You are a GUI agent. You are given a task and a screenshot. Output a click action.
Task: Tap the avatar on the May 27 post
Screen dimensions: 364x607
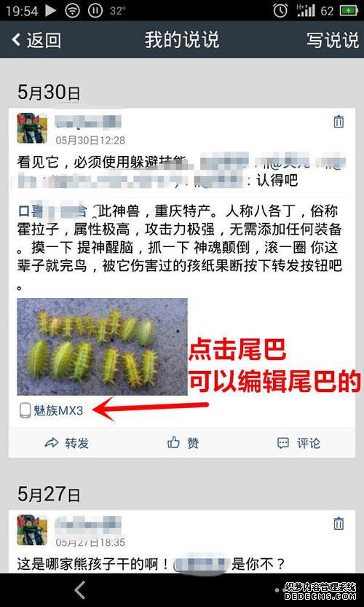(32, 530)
